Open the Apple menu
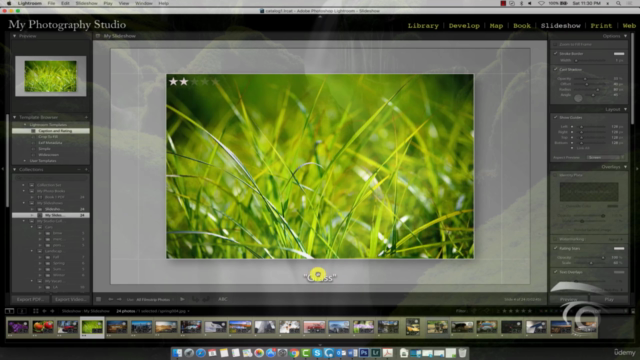The height and width of the screenshot is (360, 640). (9, 3)
